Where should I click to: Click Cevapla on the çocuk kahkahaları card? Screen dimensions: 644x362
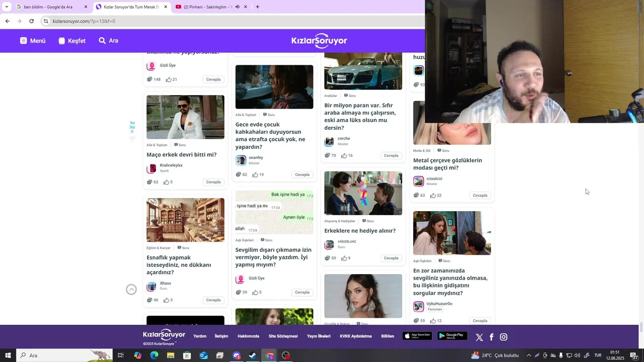(302, 174)
